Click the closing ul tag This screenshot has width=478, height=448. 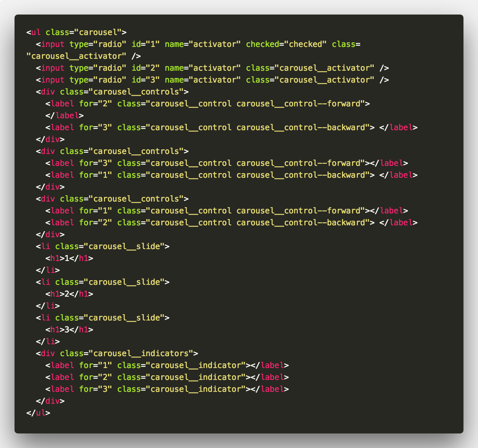38,413
